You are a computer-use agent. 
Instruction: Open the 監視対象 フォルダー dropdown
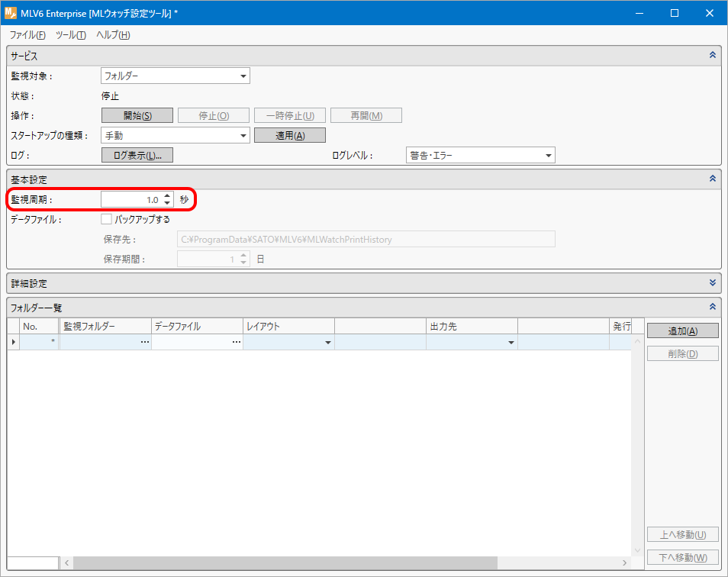point(175,76)
